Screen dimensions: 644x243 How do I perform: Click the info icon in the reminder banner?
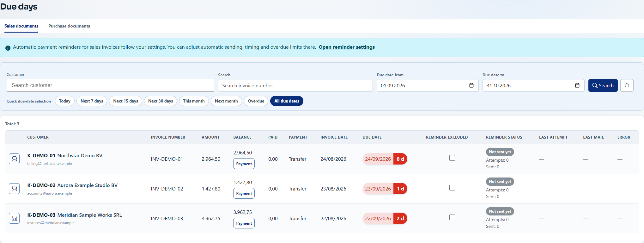(8, 48)
